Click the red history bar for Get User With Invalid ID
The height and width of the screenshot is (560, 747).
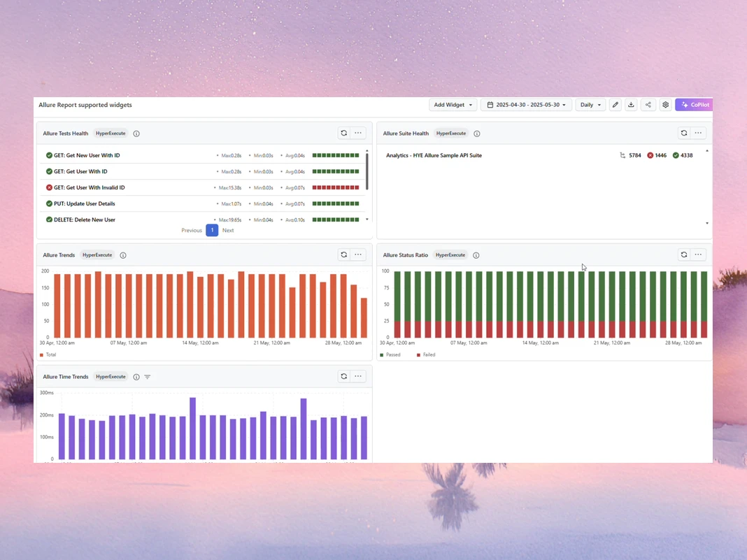pyautogui.click(x=336, y=187)
